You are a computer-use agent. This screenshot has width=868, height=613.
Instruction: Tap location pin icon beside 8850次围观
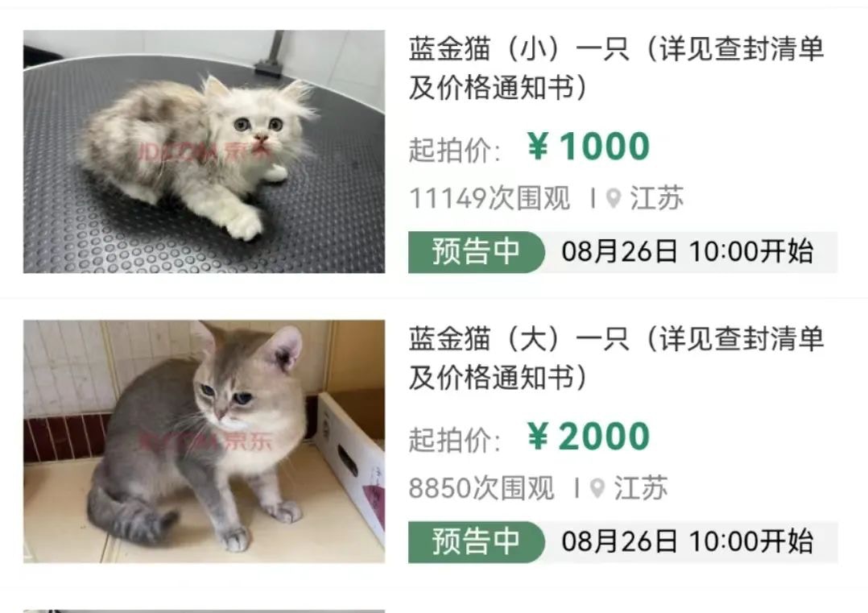tap(597, 488)
